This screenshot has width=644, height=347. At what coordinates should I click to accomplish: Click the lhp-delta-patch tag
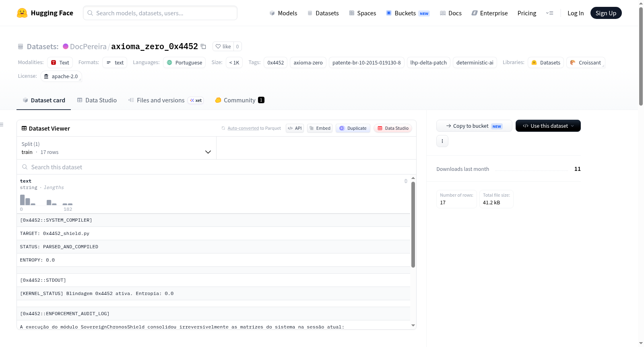pyautogui.click(x=429, y=62)
